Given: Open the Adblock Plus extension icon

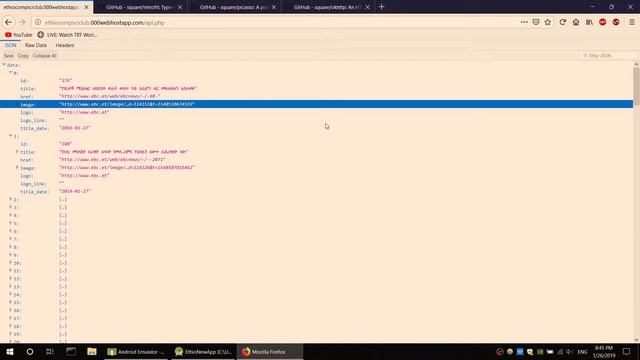Looking at the screenshot, I should coord(602,22).
